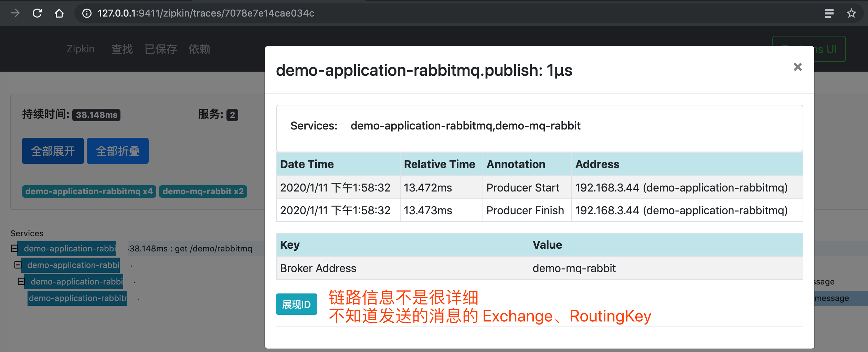
Task: Click the Date Time column header
Action: (338, 164)
